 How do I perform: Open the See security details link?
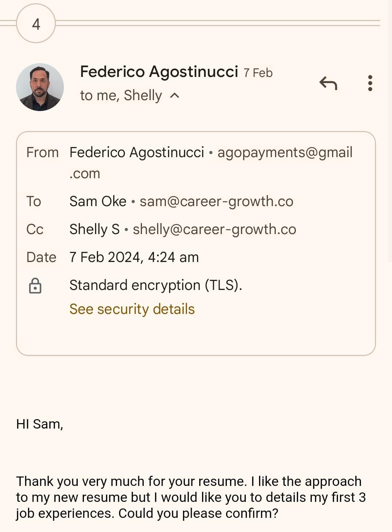coord(132,309)
